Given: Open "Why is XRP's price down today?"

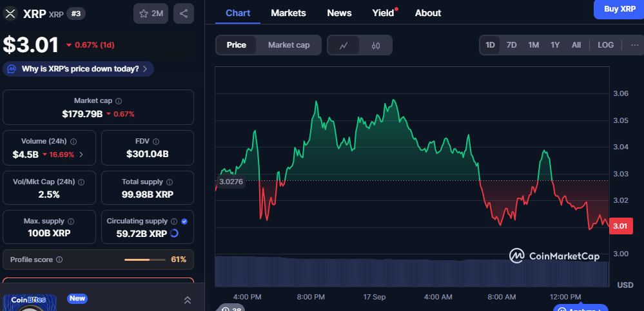Looking at the screenshot, I should [79, 68].
